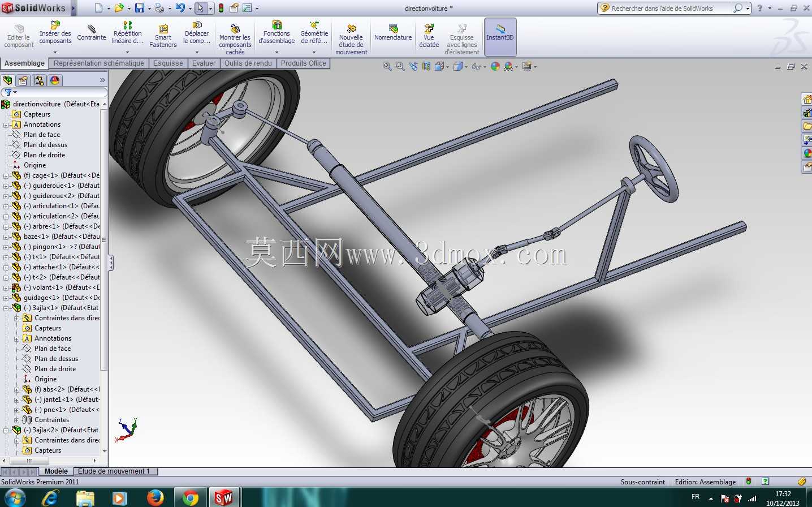Viewport: 812px width, 507px height.
Task: Expand the guidage<1> tree node
Action: point(6,298)
